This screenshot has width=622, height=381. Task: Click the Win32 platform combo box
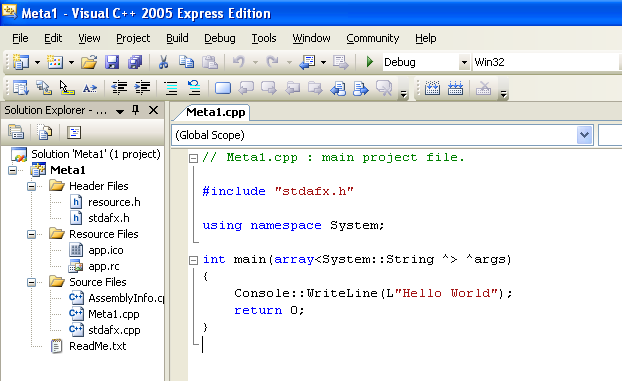(x=547, y=62)
